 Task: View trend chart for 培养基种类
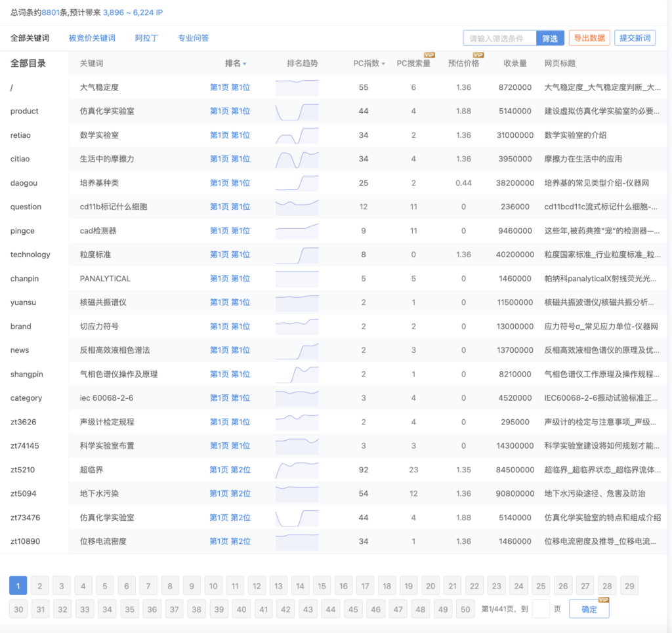pos(297,183)
